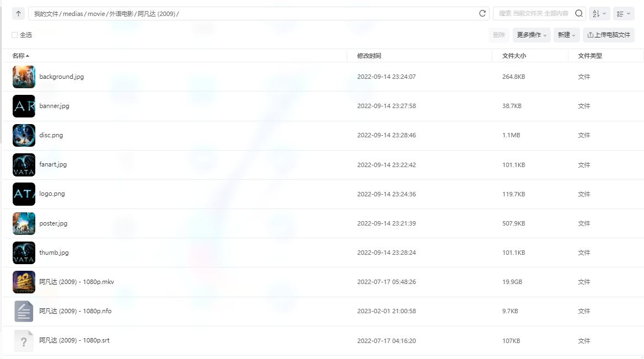Click the 1080p.mkv video thumbnail
644x359 pixels.
click(24, 282)
